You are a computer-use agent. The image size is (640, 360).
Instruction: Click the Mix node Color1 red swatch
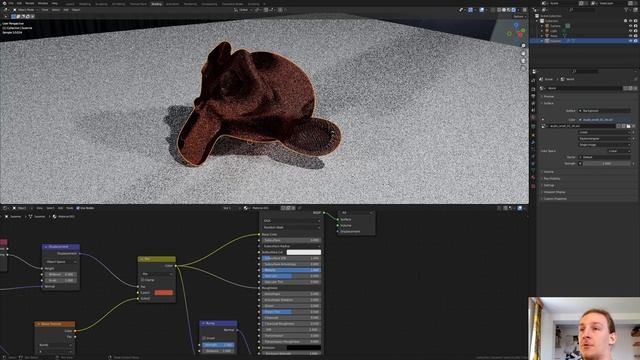point(164,293)
